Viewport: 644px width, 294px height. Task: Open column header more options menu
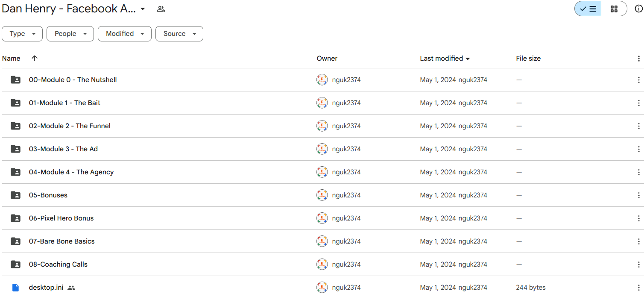click(x=639, y=59)
